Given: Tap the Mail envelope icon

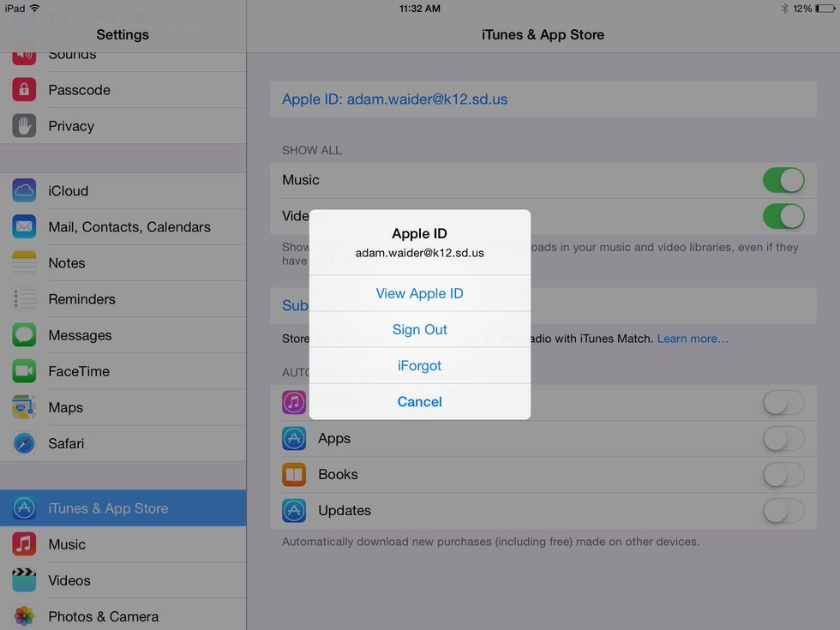Looking at the screenshot, I should pos(24,226).
